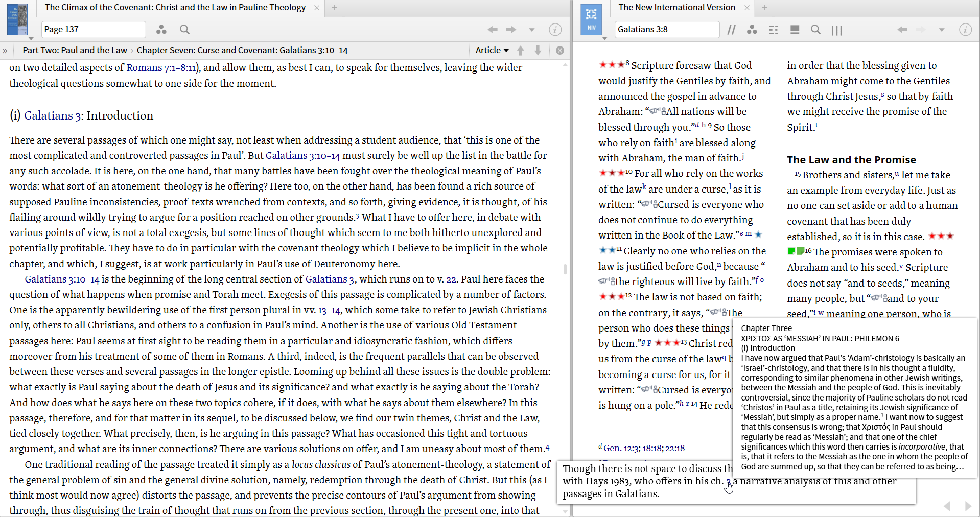980x517 pixels.
Task: Click the vertical scrollbar of the Climax of the Covenant panel
Action: click(x=565, y=269)
